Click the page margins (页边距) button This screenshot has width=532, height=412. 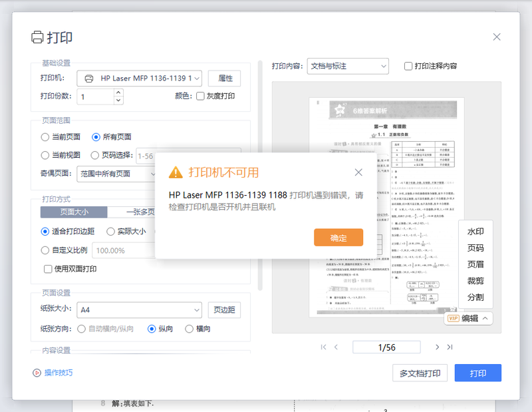coord(224,309)
